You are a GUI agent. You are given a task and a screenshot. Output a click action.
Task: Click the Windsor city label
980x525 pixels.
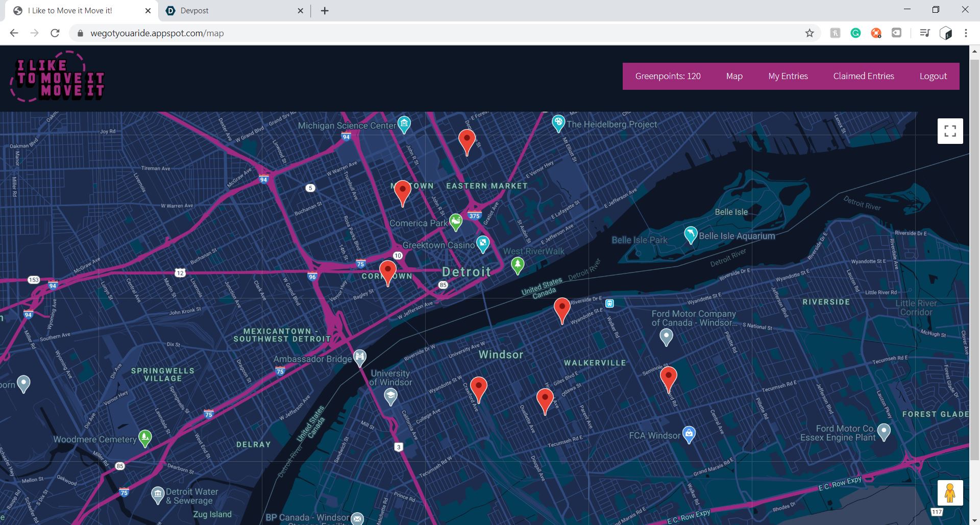[501, 355]
